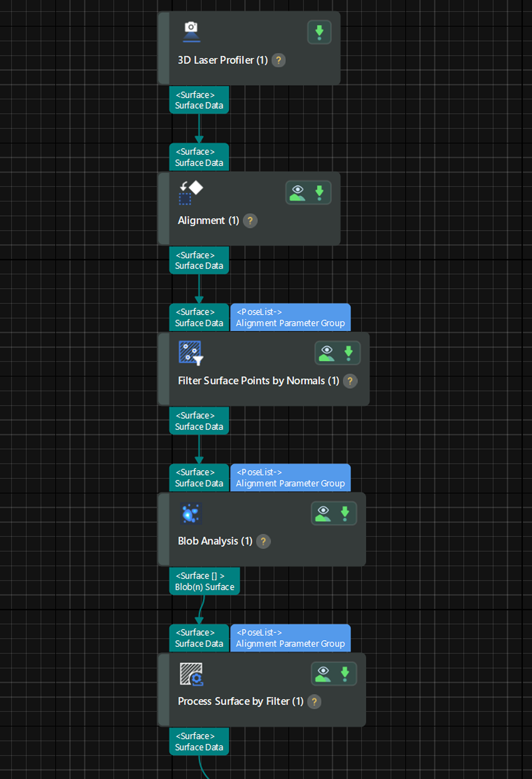
Task: Select Filter Surface Points input Surface Data port
Action: [199, 317]
